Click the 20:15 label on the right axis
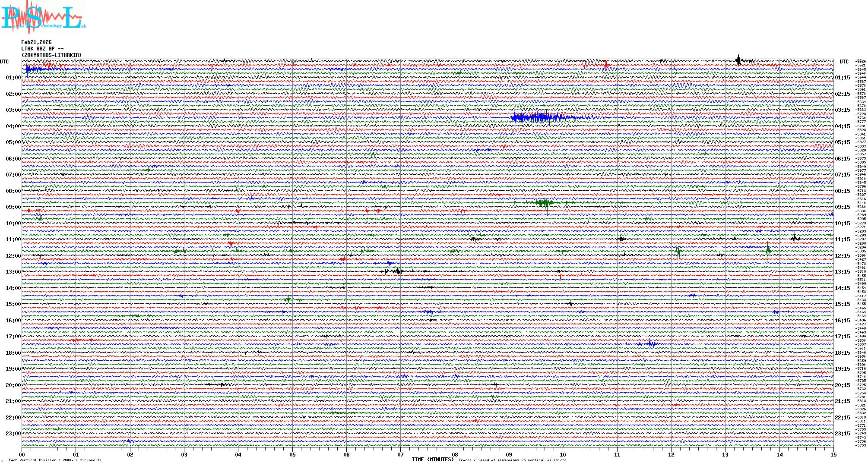The image size is (868, 466). click(843, 385)
